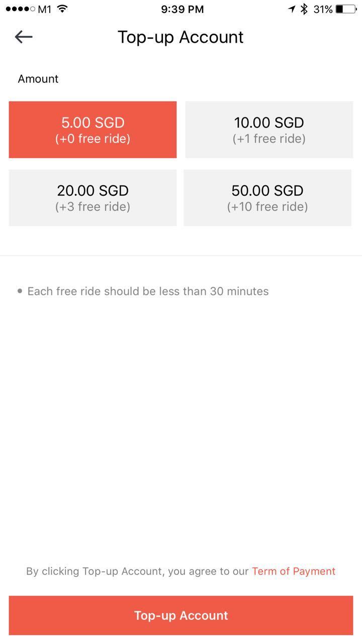Choose 10.00 SGD with +1 free ride
362x644 pixels.
(x=269, y=130)
